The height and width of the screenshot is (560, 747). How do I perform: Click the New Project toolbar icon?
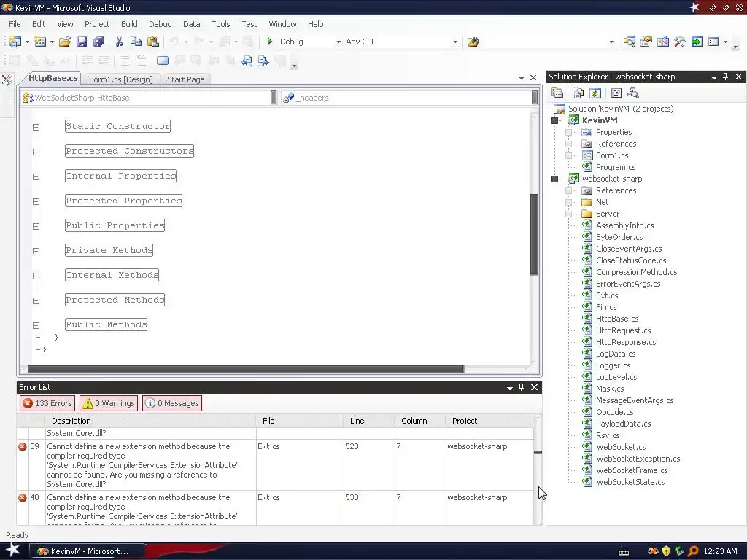(x=15, y=42)
